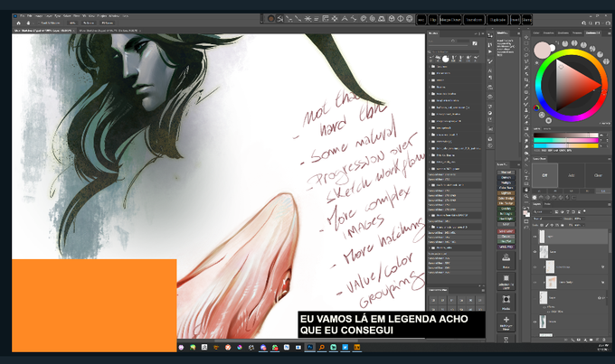
Task: Click the Multiply blend mode button
Action: point(506,182)
